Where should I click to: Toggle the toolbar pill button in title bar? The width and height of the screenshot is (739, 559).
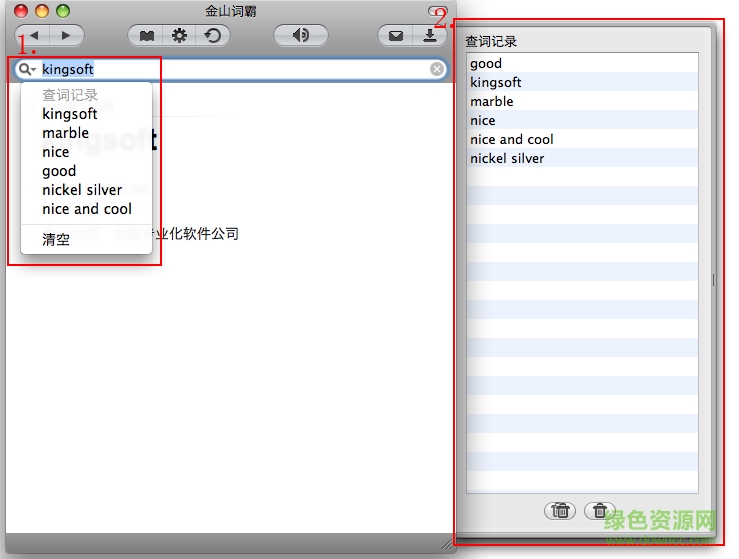coord(436,12)
